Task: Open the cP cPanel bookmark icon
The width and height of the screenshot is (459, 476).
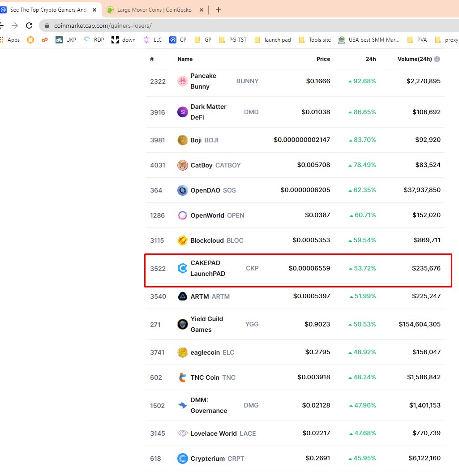Action: (x=45, y=40)
